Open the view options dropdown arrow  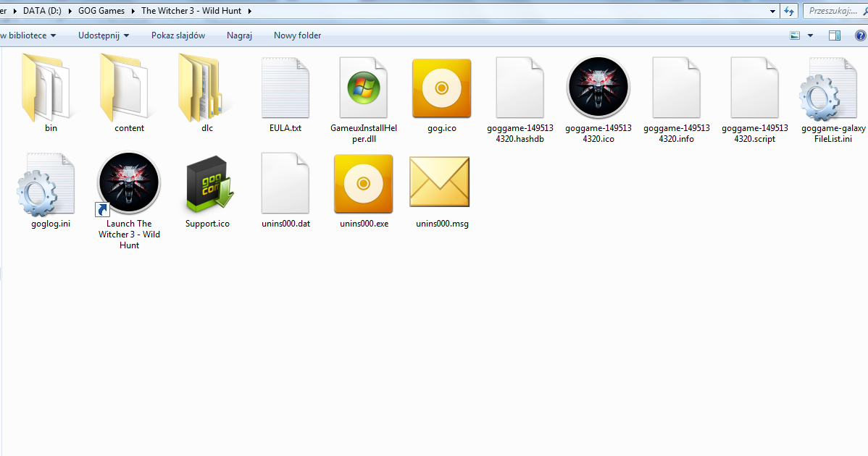point(811,35)
